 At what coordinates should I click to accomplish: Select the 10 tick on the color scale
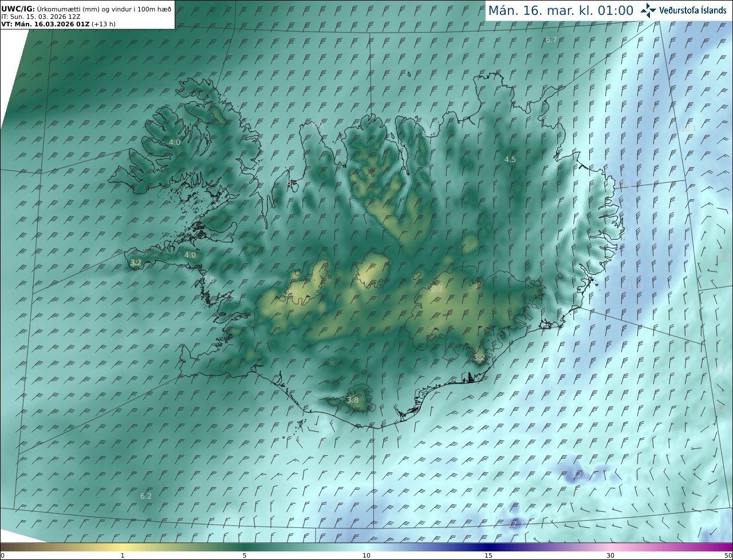[366, 555]
